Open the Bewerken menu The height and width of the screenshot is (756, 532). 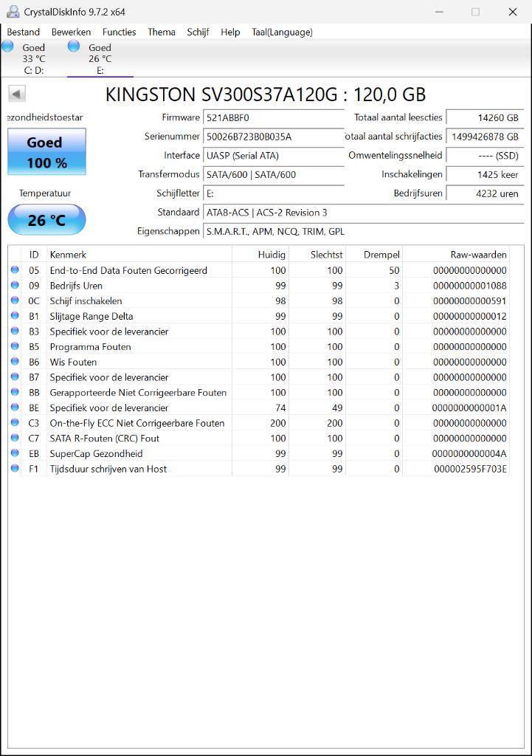coord(71,32)
